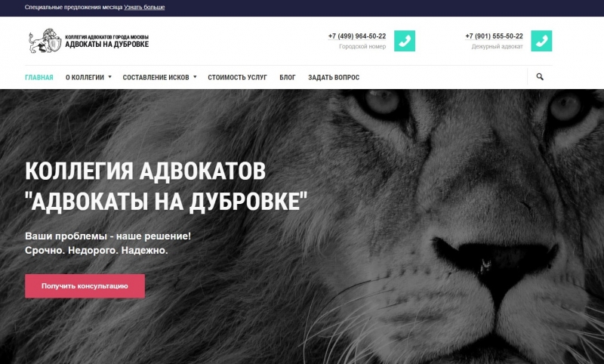Image resolution: width=604 pixels, height=364 pixels.
Task: Expand the СОСТАВЛЕНИЕ ИСКОВ dropdown arrow
Action: 195,77
